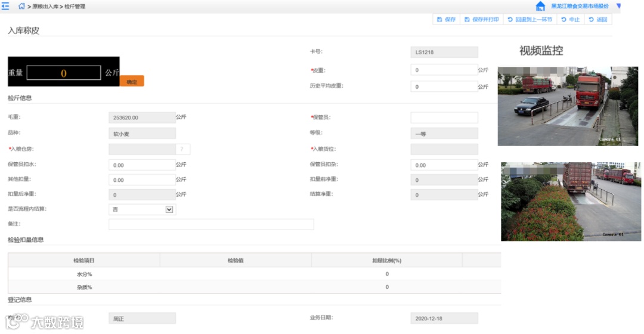The height and width of the screenshot is (334, 644).
Task: Select the 水分% table row
Action: [254, 274]
